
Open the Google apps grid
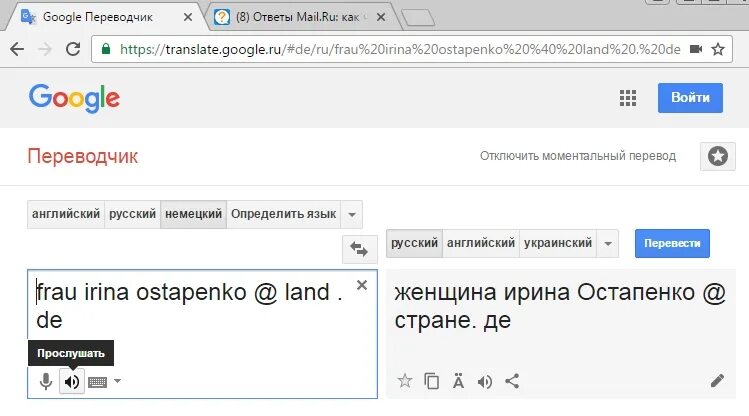coord(628,98)
